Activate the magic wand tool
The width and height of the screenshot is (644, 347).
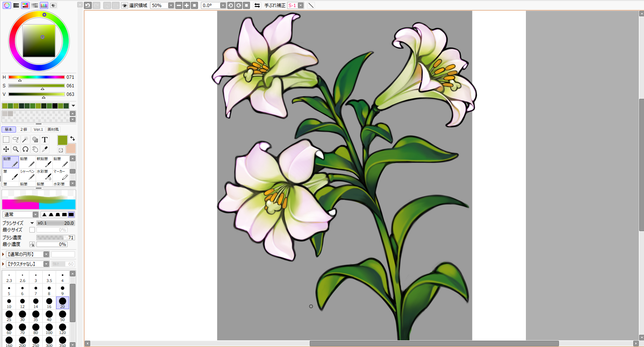pyautogui.click(x=25, y=140)
